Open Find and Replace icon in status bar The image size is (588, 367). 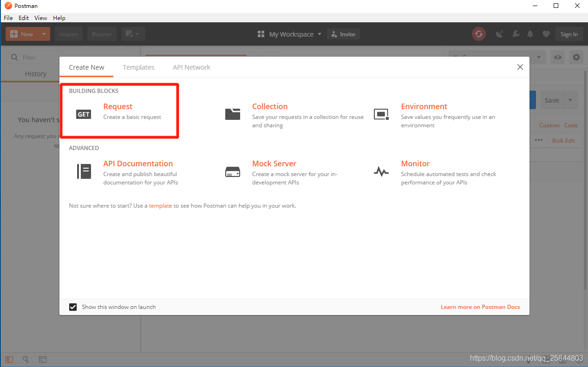(26, 360)
